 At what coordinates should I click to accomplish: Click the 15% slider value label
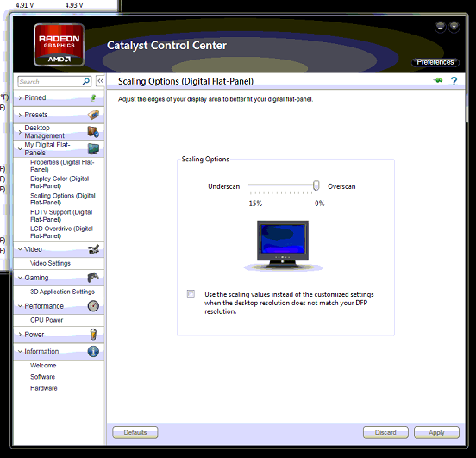pos(255,204)
